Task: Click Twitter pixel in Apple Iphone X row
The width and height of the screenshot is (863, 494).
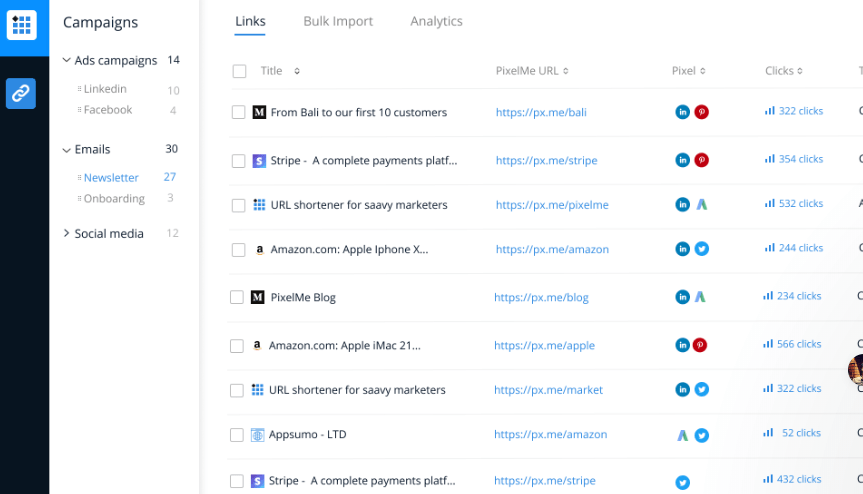Action: [701, 249]
